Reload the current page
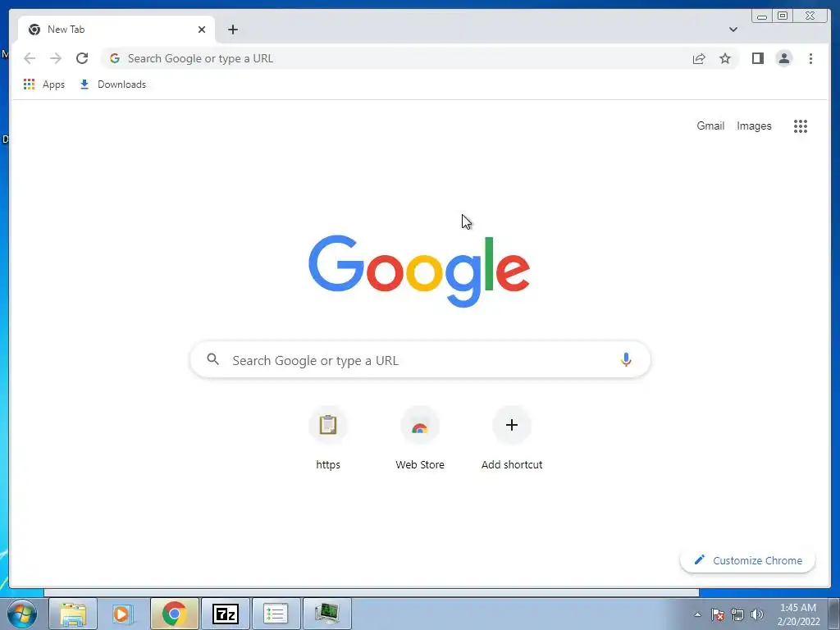Screen dimensions: 840x630 (x=82, y=58)
